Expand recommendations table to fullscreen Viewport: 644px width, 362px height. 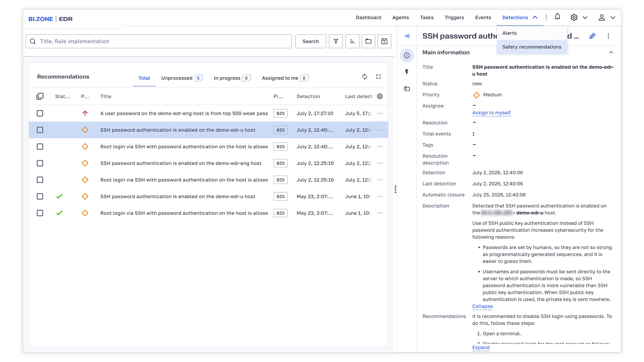tap(378, 76)
